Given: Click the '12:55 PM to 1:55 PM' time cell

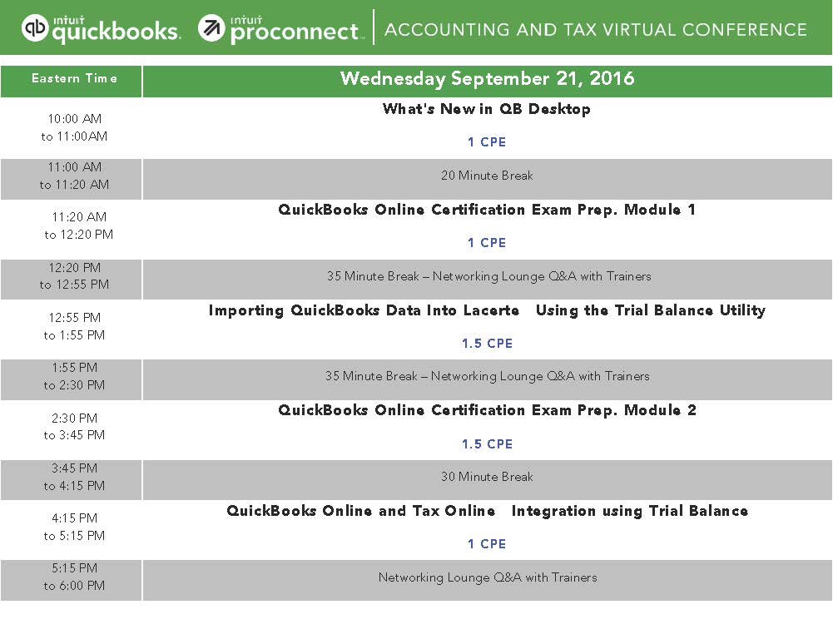Looking at the screenshot, I should tap(72, 329).
